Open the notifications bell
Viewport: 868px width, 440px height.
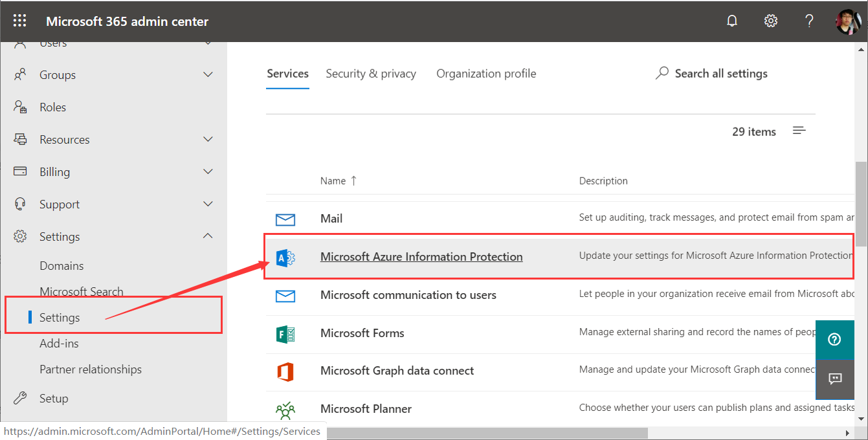[x=732, y=21]
